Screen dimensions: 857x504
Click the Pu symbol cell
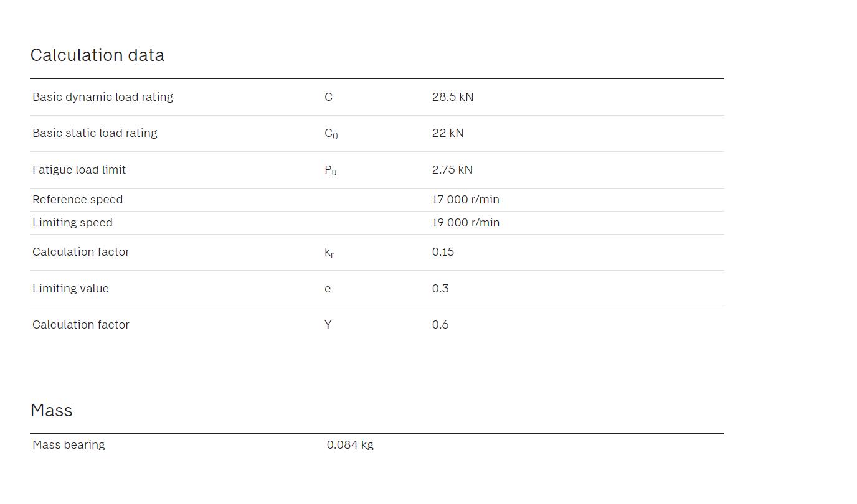(330, 170)
